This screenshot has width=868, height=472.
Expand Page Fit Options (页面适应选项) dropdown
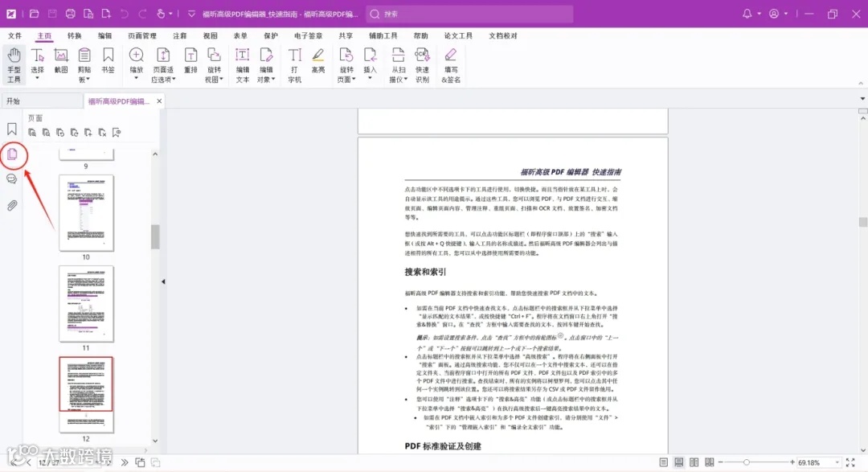tap(174, 80)
